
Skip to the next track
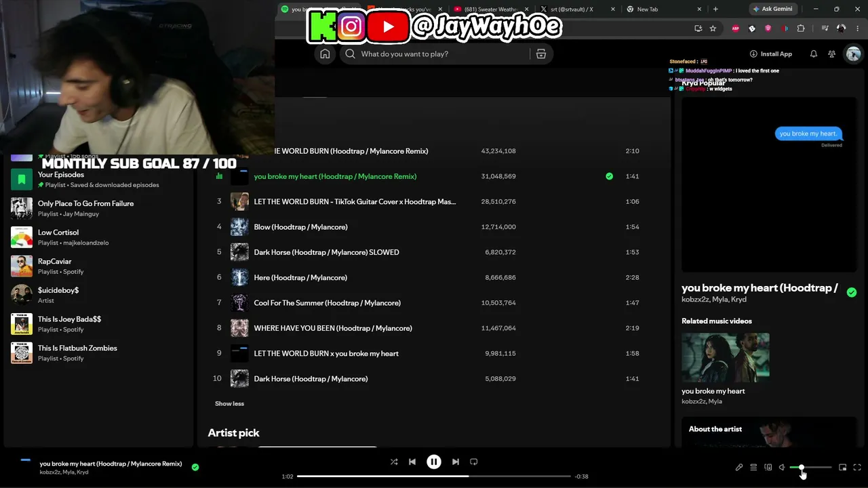[x=456, y=462]
